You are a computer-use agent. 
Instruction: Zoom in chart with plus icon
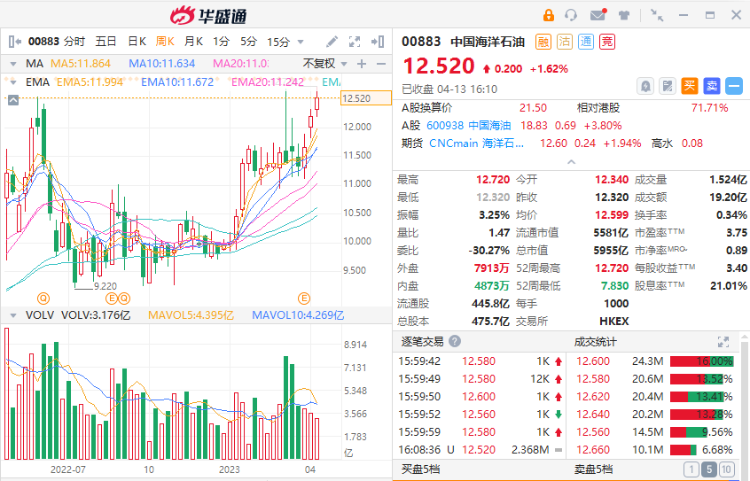tap(362, 64)
